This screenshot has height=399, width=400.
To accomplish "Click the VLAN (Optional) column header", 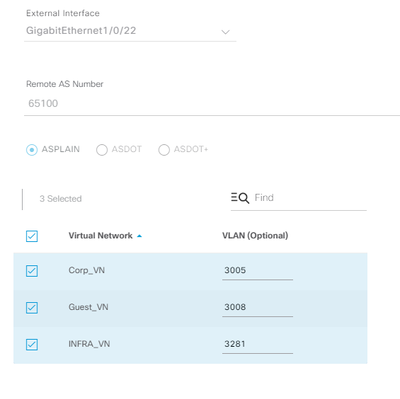I will tap(255, 236).
